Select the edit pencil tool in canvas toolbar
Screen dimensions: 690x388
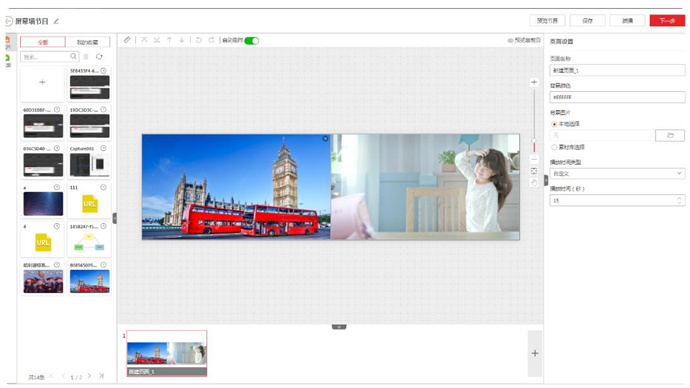pos(127,40)
